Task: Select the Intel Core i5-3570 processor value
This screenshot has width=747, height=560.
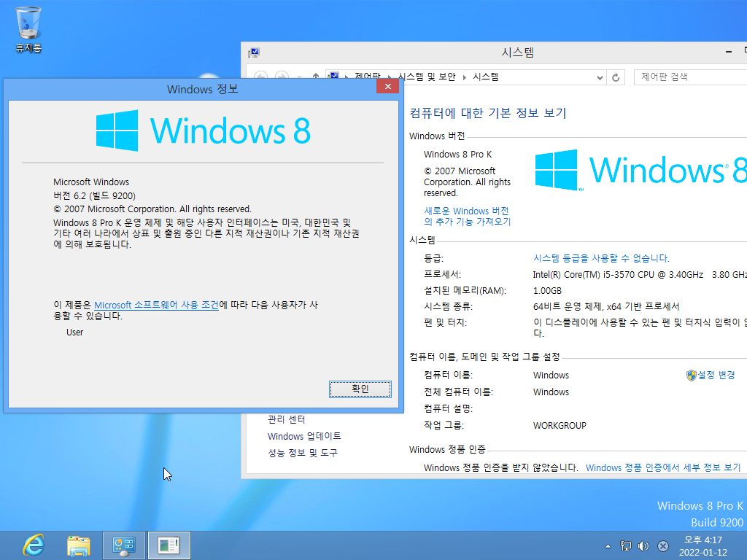Action: click(x=640, y=274)
